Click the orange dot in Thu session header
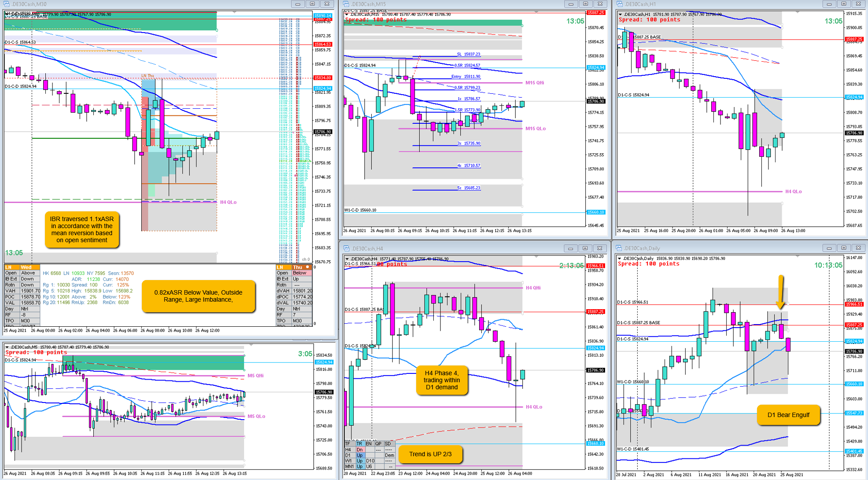The width and height of the screenshot is (868, 480). tap(307, 267)
